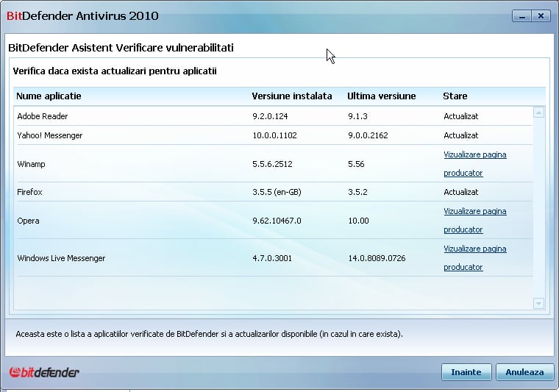Click the Ultima versiune column header
559x392 pixels.
pyautogui.click(x=382, y=96)
